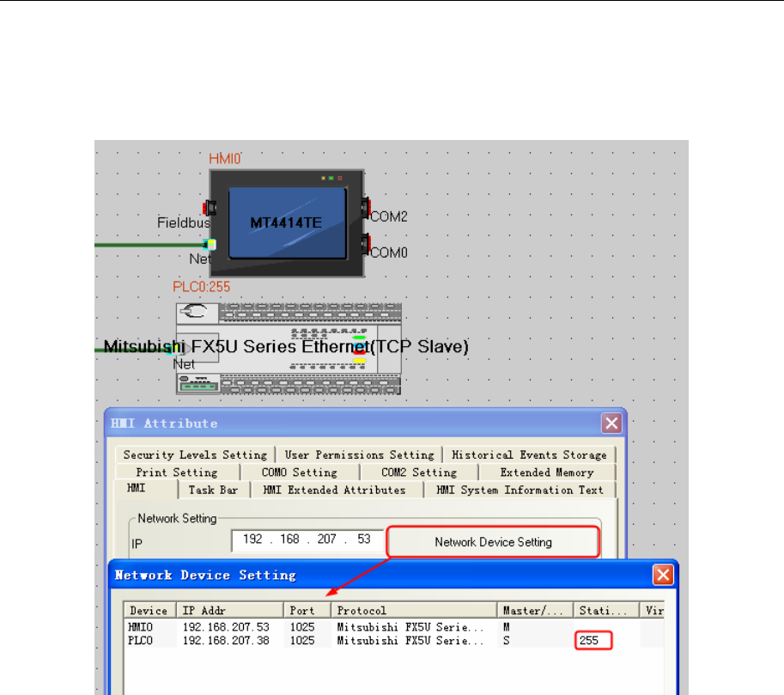This screenshot has height=695, width=784.
Task: Switch to the Print Setting tab
Action: [x=177, y=472]
